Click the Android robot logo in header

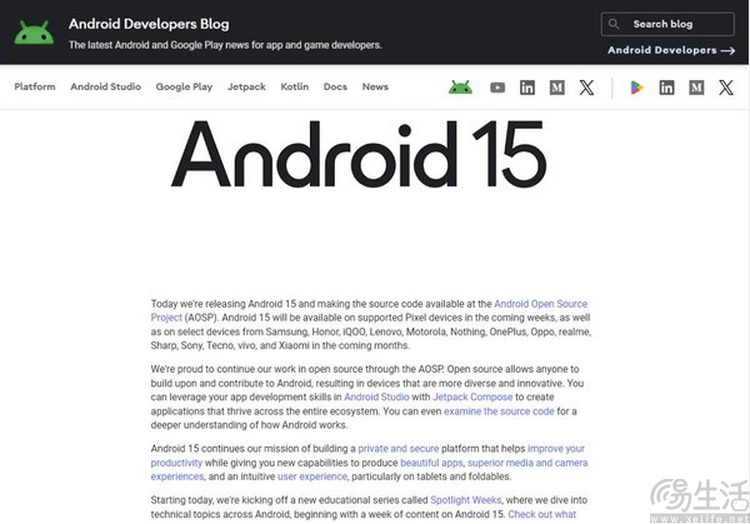(x=34, y=33)
